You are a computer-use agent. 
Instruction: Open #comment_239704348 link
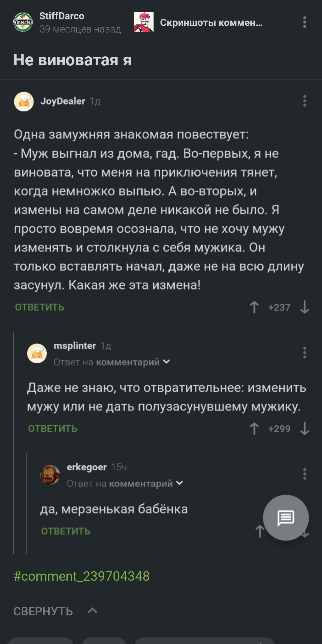click(82, 576)
